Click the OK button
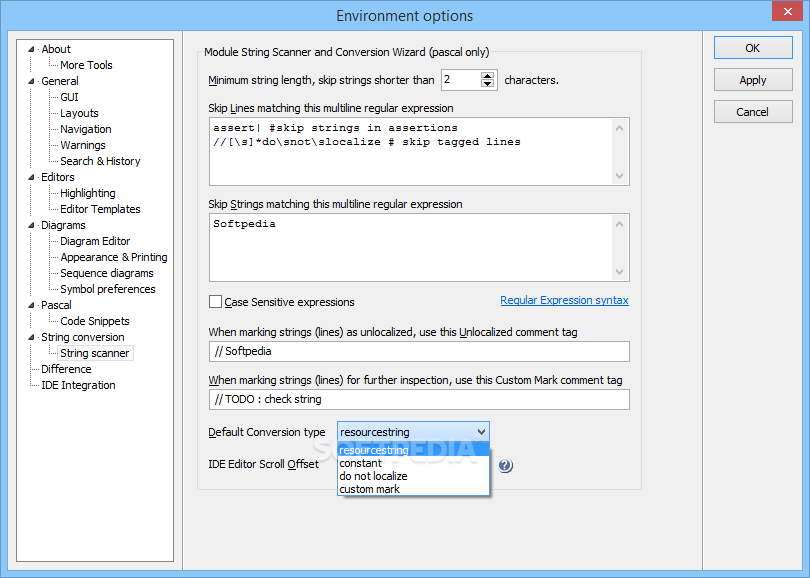The width and height of the screenshot is (810, 578). (753, 48)
